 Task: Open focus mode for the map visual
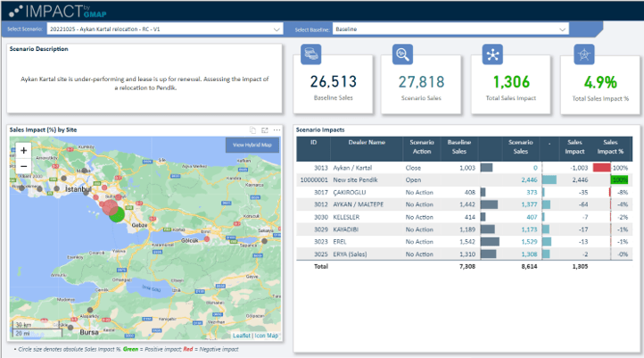[265, 130]
